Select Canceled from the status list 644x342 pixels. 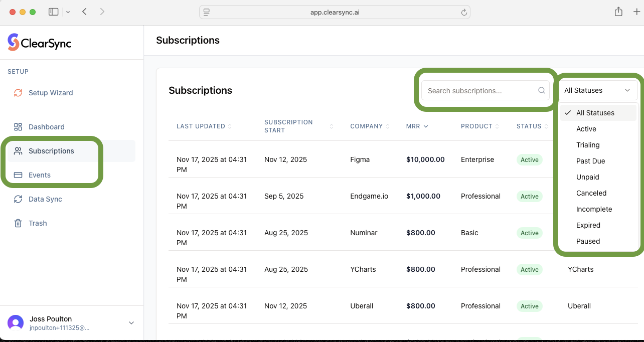[x=591, y=193]
